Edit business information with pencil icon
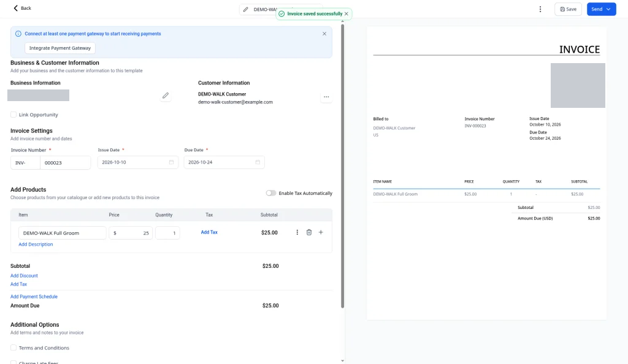 pos(166,96)
